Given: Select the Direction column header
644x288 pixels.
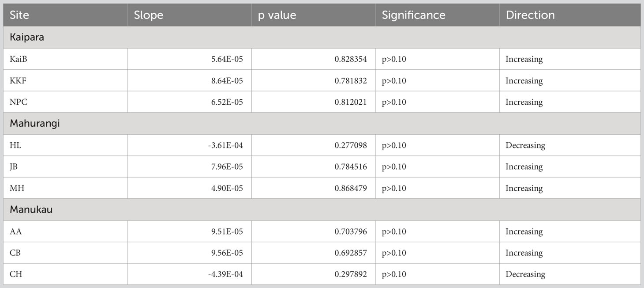Looking at the screenshot, I should (570, 15).
